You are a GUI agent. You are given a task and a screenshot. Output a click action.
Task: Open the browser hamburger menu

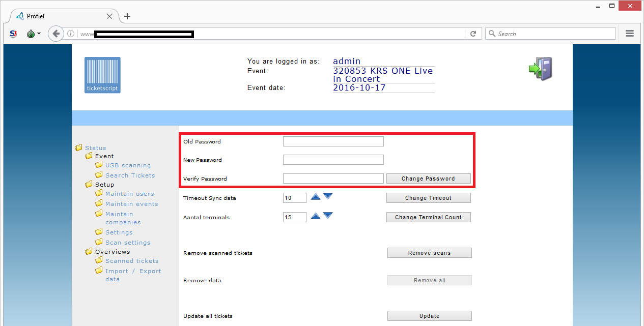coord(630,34)
